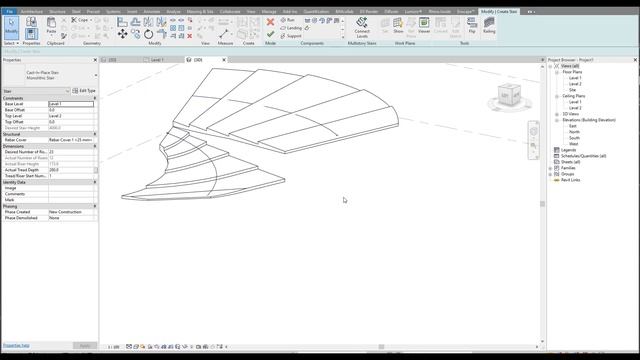Viewport: 640px width, 360px height.
Task: Click the Base Level value field
Action: (x=71, y=104)
